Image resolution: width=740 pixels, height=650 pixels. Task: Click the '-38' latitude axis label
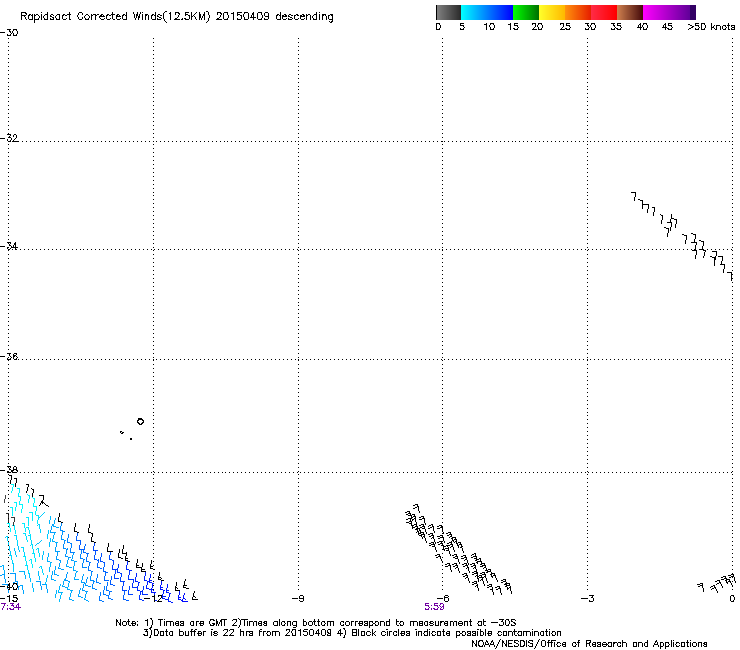pos(9,470)
